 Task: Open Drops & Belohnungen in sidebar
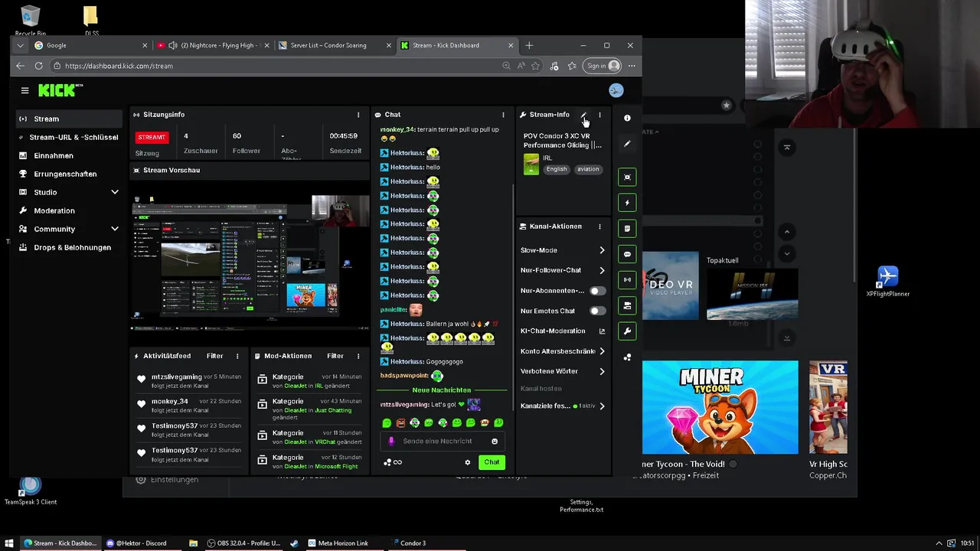click(69, 247)
